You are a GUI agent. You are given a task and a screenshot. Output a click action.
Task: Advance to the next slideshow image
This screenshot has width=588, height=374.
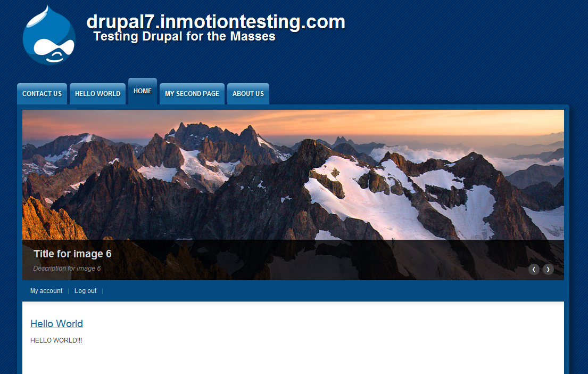pyautogui.click(x=548, y=269)
